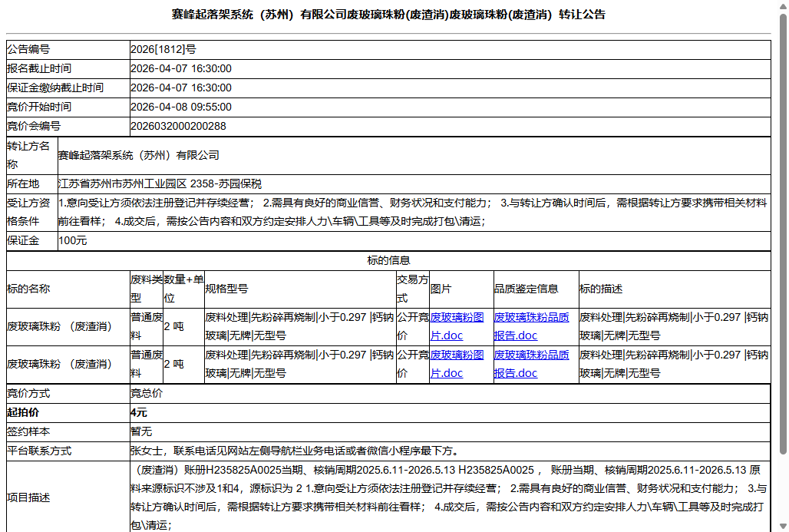Open 废玻璃粉图片.doc link in second 标的 row
789x532 pixels.
click(x=457, y=364)
